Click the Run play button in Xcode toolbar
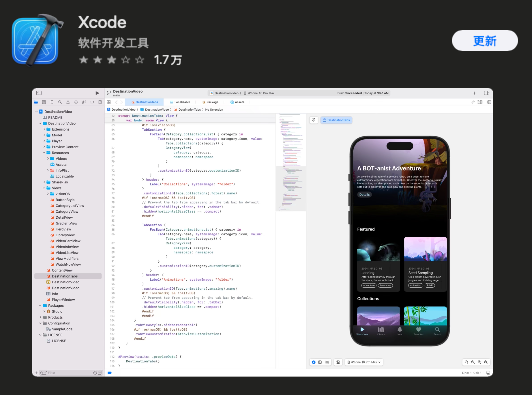 [97, 93]
